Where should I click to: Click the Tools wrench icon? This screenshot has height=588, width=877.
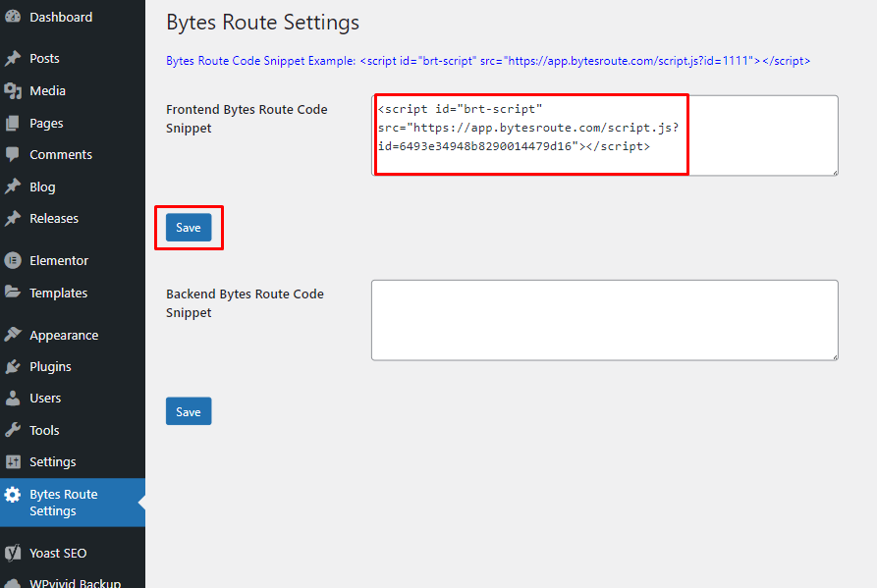click(x=13, y=430)
